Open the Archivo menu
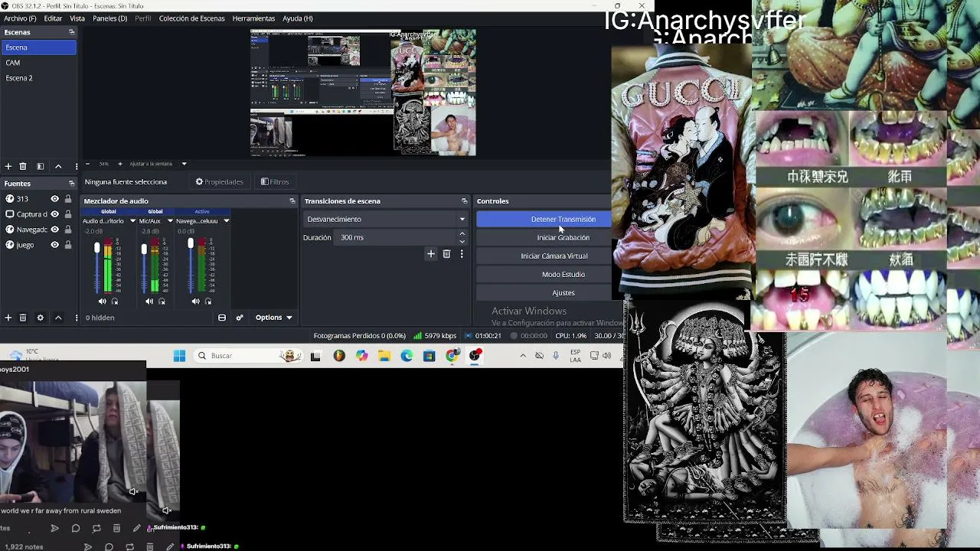Viewport: 980px width, 551px height. tap(20, 18)
